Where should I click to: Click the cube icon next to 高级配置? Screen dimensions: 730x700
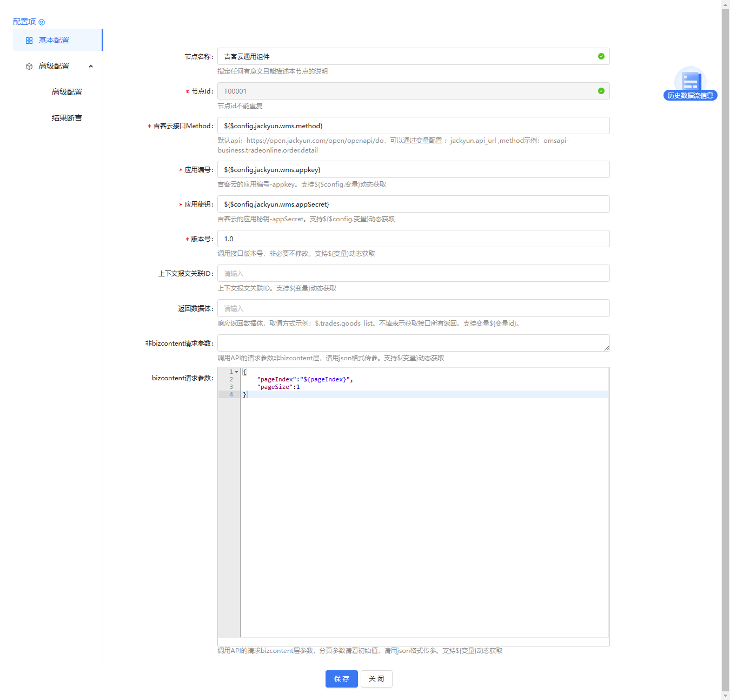(29, 67)
